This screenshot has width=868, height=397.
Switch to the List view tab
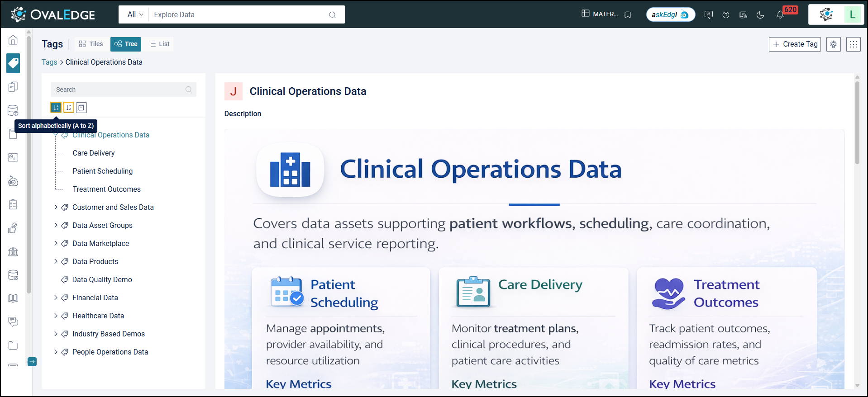160,44
